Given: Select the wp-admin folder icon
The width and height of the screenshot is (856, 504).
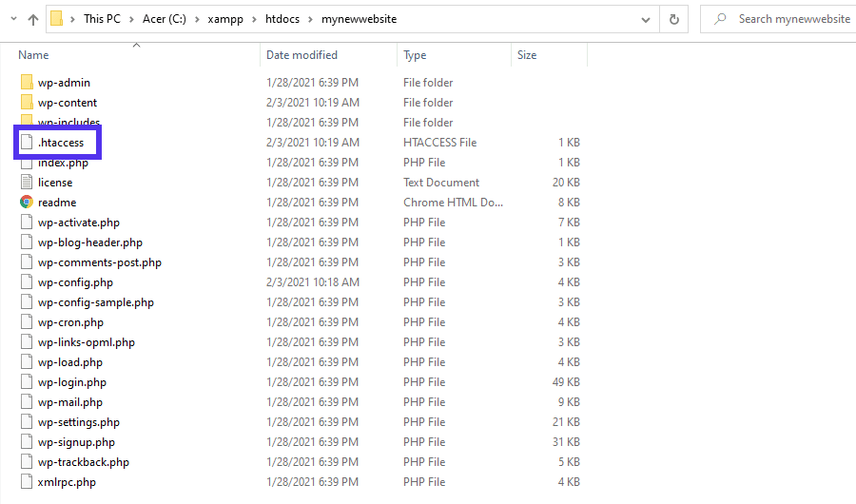Looking at the screenshot, I should pyautogui.click(x=27, y=83).
